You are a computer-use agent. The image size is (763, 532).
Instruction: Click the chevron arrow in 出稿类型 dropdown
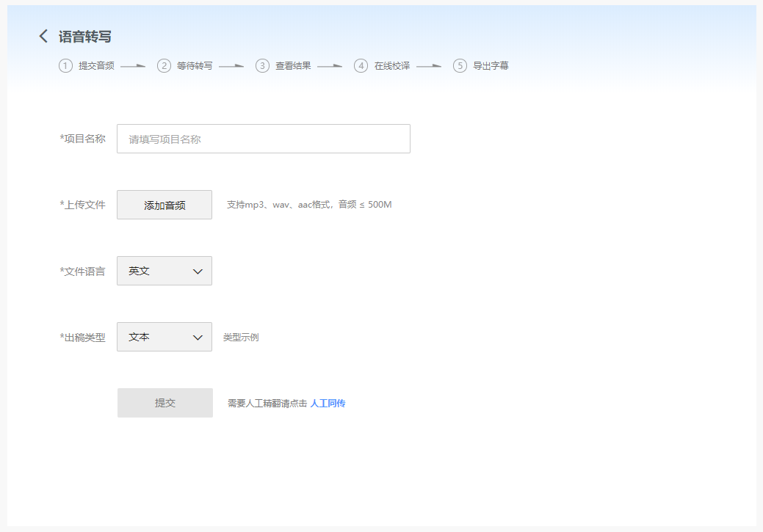[198, 338]
